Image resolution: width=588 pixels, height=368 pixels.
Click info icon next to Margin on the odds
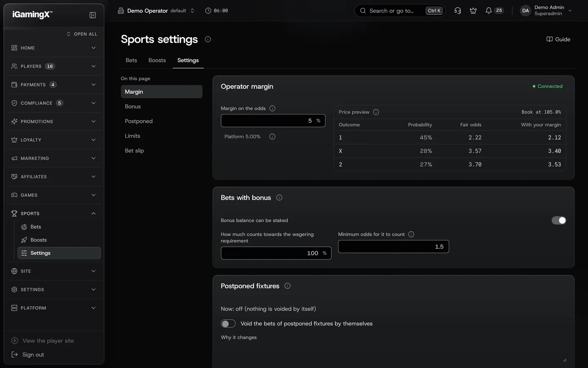pyautogui.click(x=272, y=108)
